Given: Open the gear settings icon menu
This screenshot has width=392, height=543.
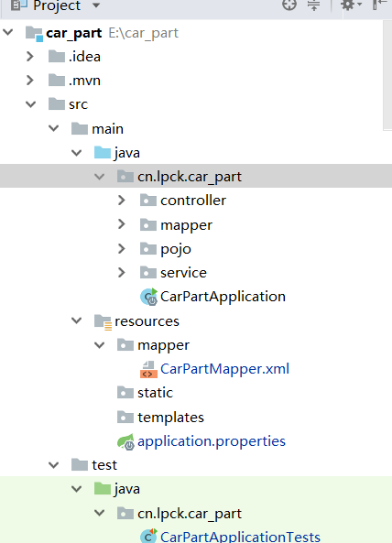Looking at the screenshot, I should [x=351, y=5].
